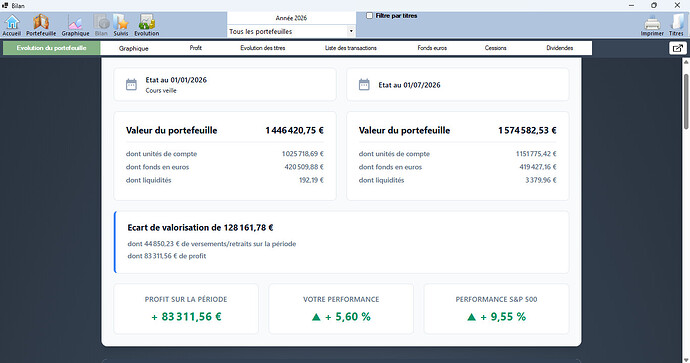
Task: Click the scrollbar up arrow
Action: 686,62
